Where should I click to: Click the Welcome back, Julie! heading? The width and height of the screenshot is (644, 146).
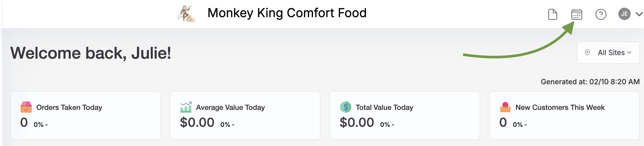pyautogui.click(x=90, y=53)
